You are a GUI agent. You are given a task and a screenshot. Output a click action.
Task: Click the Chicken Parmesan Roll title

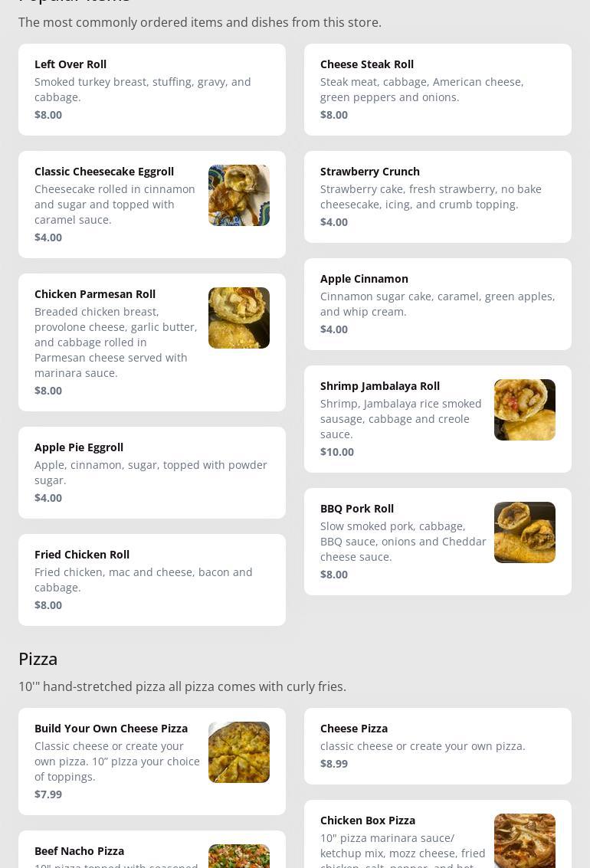[95, 294]
